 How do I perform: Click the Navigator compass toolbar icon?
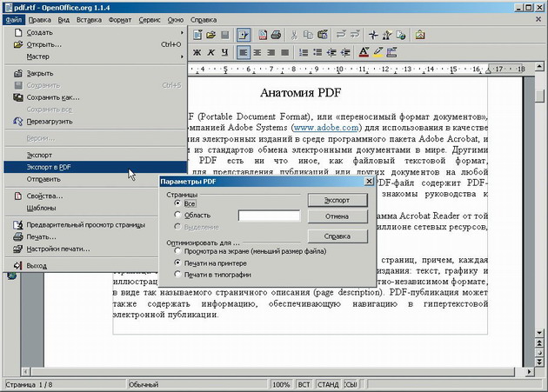pyautogui.click(x=374, y=36)
